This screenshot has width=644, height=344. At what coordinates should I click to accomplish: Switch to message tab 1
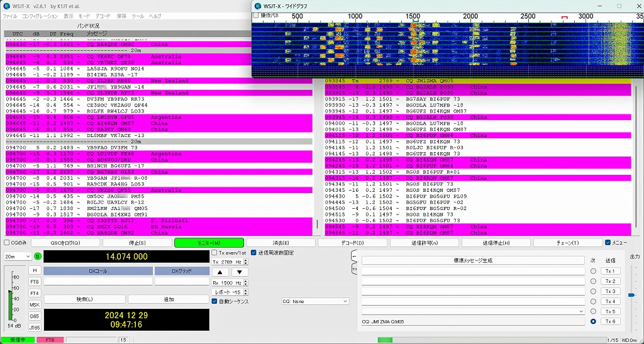coord(355,257)
